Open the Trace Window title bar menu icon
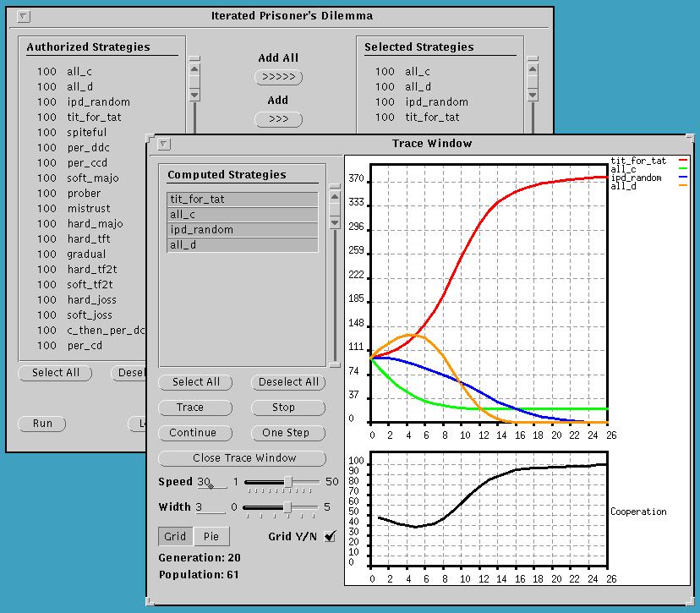The width and height of the screenshot is (700, 613). [x=164, y=144]
